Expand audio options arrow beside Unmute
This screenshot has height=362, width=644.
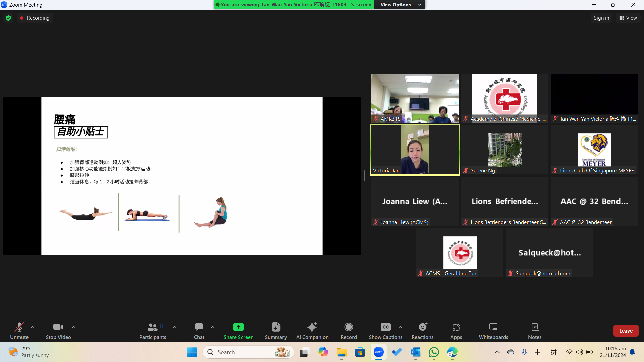33,327
